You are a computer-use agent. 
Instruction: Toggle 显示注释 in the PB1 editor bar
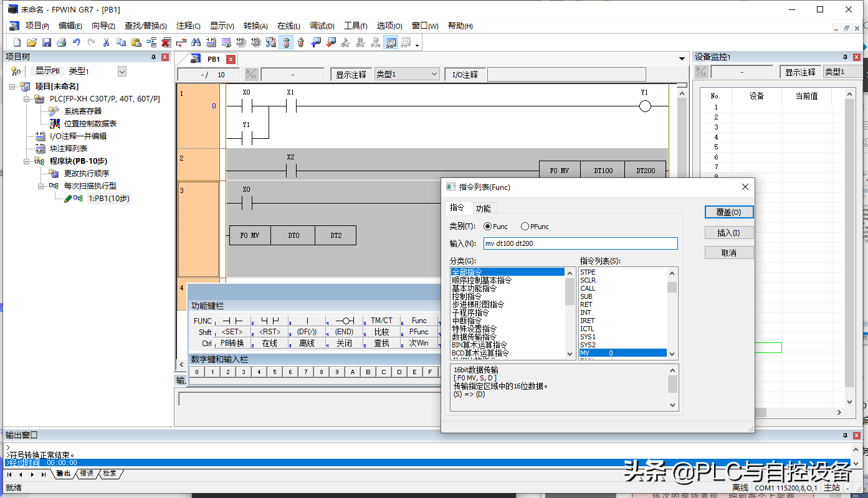tap(351, 75)
